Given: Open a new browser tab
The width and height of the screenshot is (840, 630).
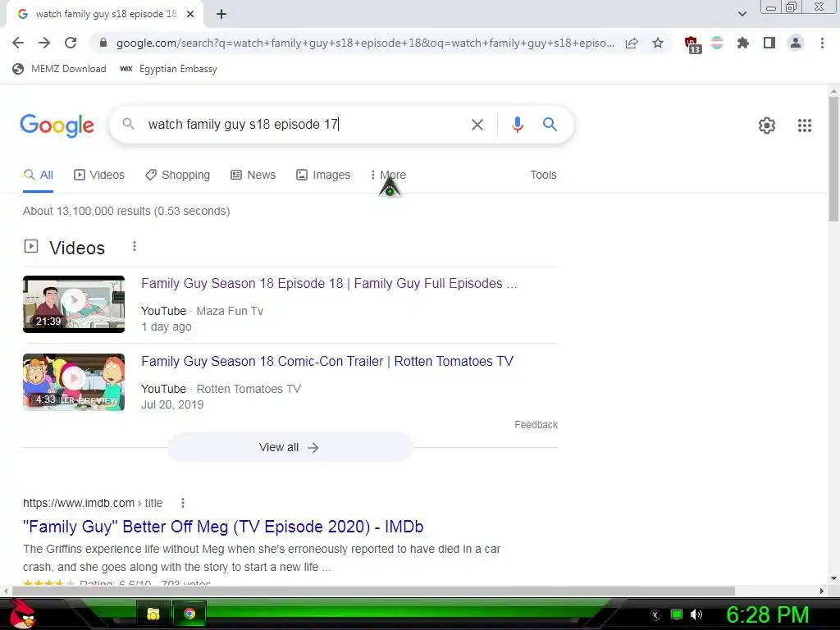Looking at the screenshot, I should pos(221,15).
